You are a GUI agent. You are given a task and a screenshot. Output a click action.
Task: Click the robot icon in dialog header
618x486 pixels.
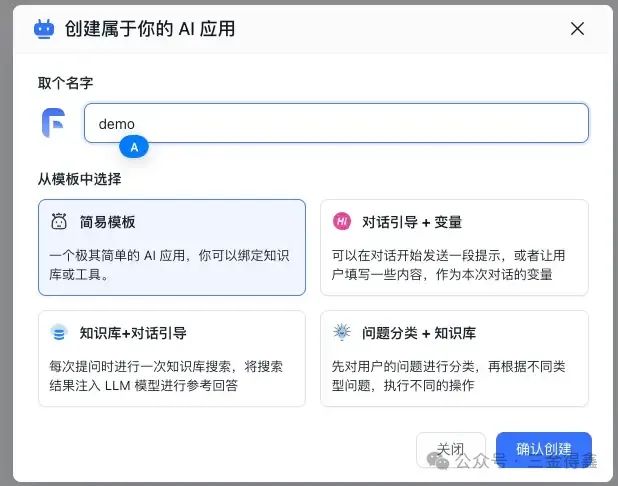pyautogui.click(x=44, y=29)
